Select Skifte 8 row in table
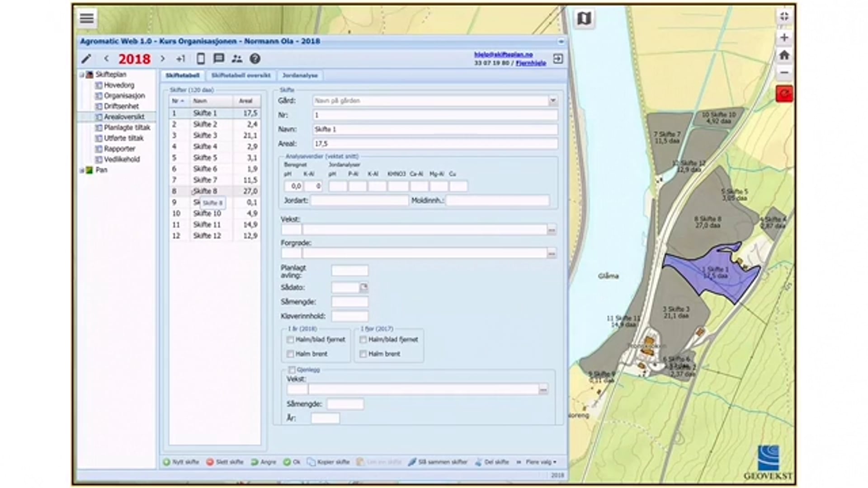 [x=215, y=191]
